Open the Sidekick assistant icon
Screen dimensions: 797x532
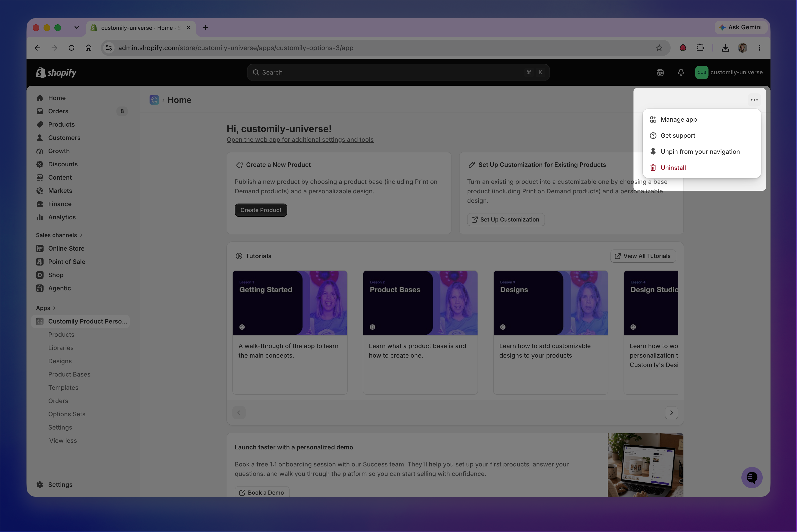point(660,72)
